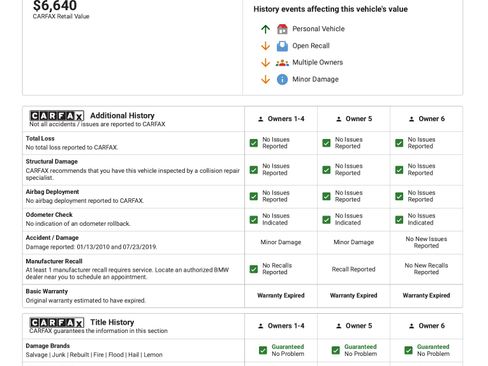Click the Title History section title

tap(112, 322)
